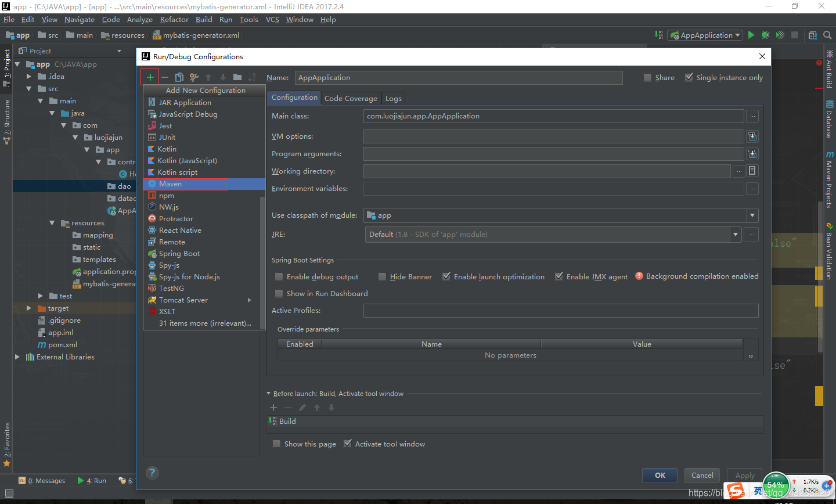836x504 pixels.
Task: Open the AppApplication run configuration dropdown
Action: pos(705,35)
